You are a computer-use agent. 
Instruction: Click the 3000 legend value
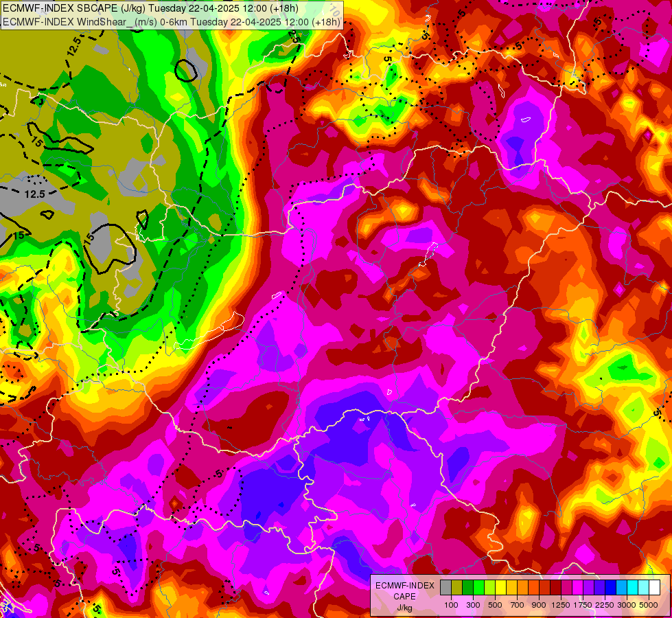point(627,605)
